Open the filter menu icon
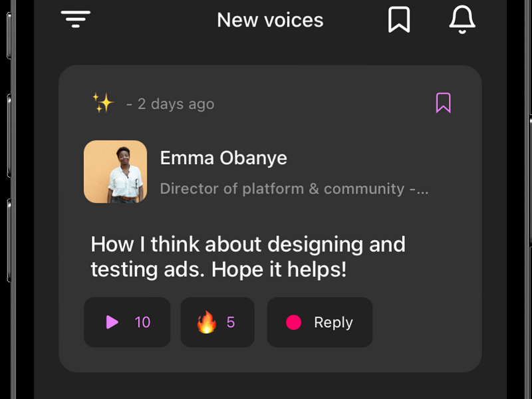Screen dimensions: 532x399 [75, 19]
